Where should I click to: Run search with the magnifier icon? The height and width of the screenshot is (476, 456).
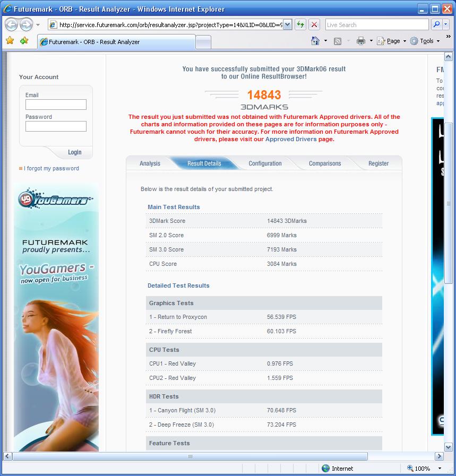click(x=436, y=25)
